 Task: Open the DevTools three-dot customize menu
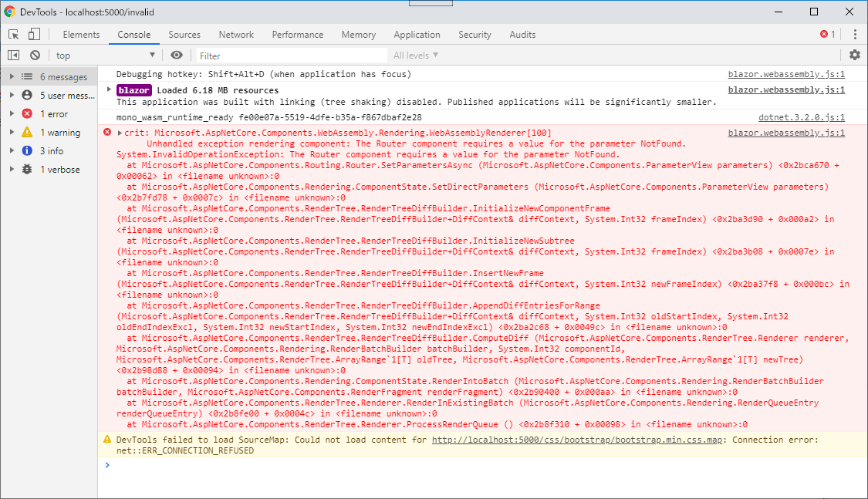click(x=855, y=34)
